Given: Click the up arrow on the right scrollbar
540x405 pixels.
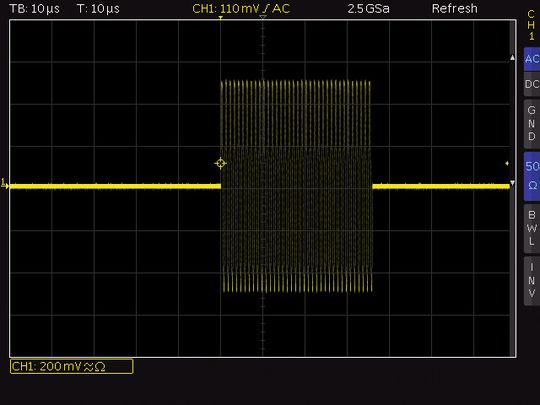Looking at the screenshot, I should tap(512, 58).
